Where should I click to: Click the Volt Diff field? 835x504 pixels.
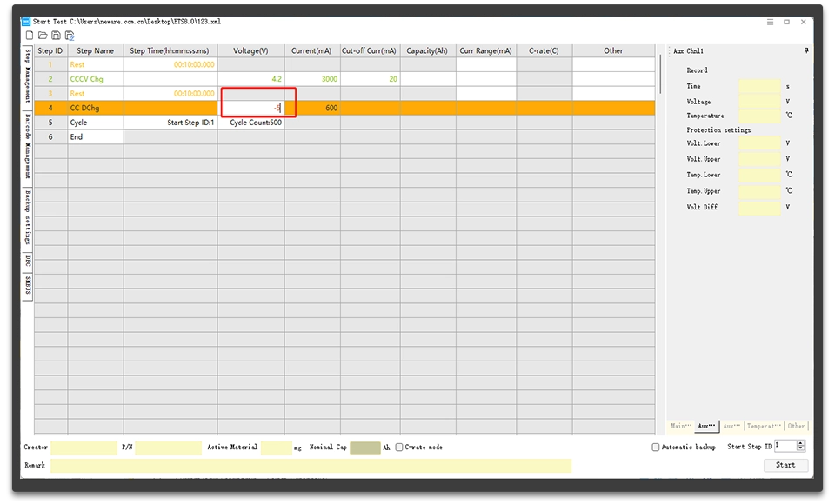tap(759, 207)
